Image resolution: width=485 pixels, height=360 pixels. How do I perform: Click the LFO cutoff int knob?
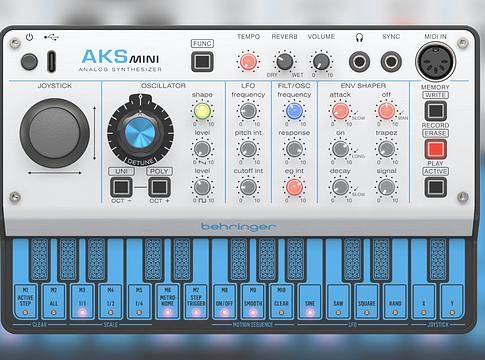[x=248, y=187]
